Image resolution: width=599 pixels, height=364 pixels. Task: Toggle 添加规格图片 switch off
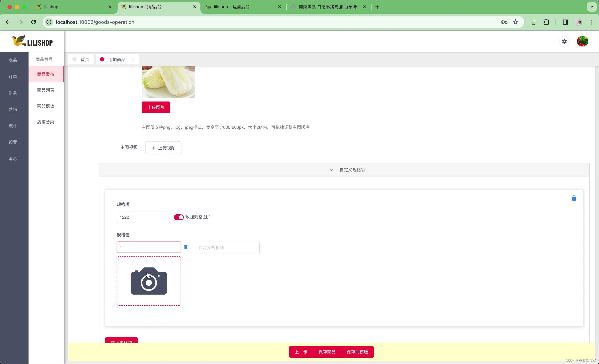pyautogui.click(x=178, y=217)
